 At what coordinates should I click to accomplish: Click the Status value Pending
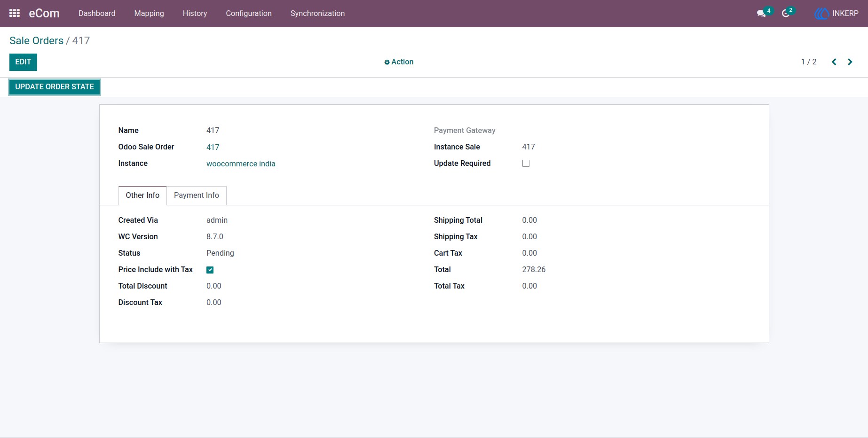pyautogui.click(x=220, y=253)
